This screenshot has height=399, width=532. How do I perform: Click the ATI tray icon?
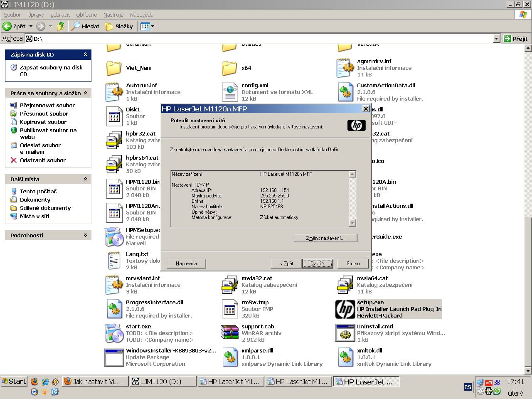[489, 382]
